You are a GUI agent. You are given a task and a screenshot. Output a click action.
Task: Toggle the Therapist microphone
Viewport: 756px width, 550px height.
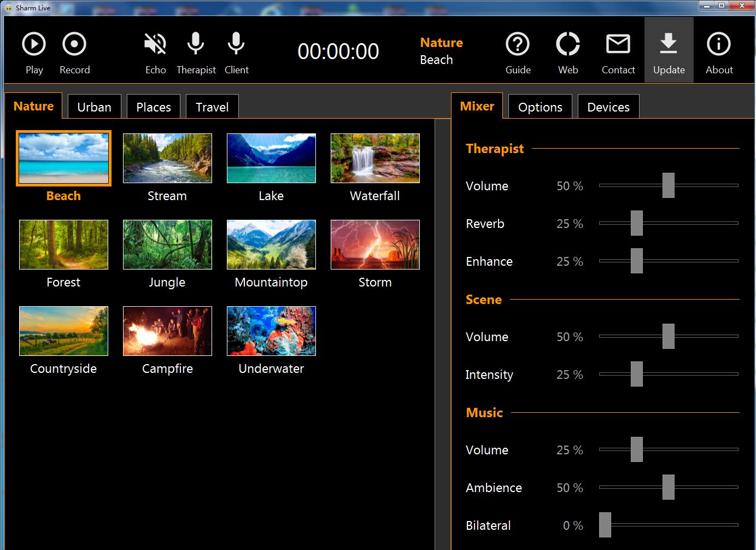[196, 45]
